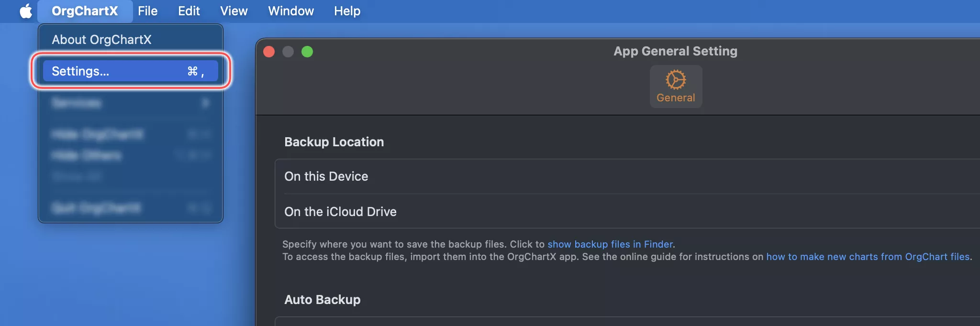
Task: Minimize the App General Setting window
Action: pos(288,52)
